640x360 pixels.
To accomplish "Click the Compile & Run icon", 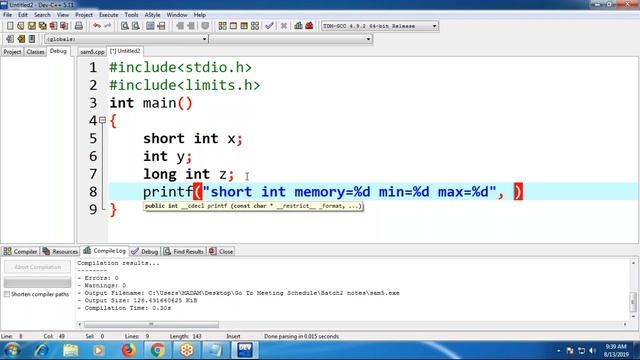I will coord(244,26).
